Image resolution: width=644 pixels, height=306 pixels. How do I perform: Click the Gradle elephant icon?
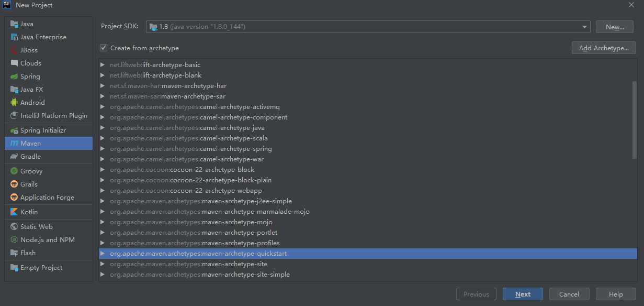tap(14, 157)
